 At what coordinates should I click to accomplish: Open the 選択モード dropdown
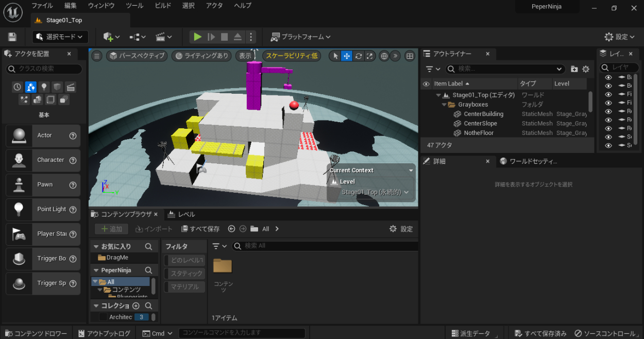60,37
